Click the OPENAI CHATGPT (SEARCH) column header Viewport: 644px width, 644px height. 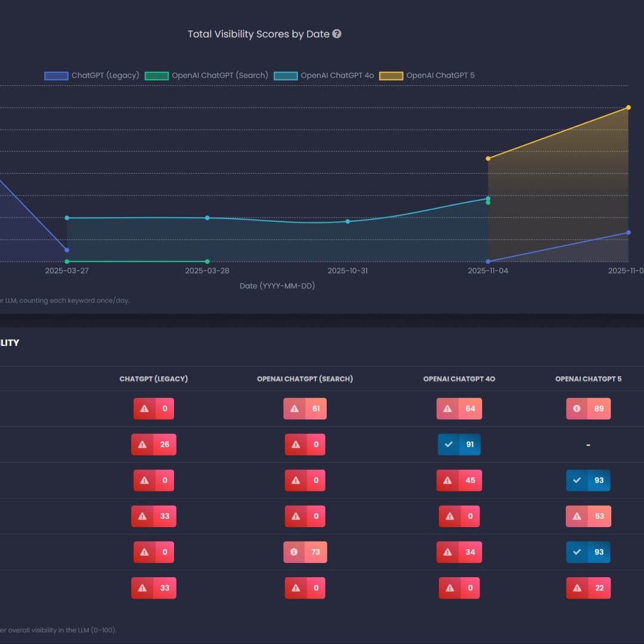point(305,379)
